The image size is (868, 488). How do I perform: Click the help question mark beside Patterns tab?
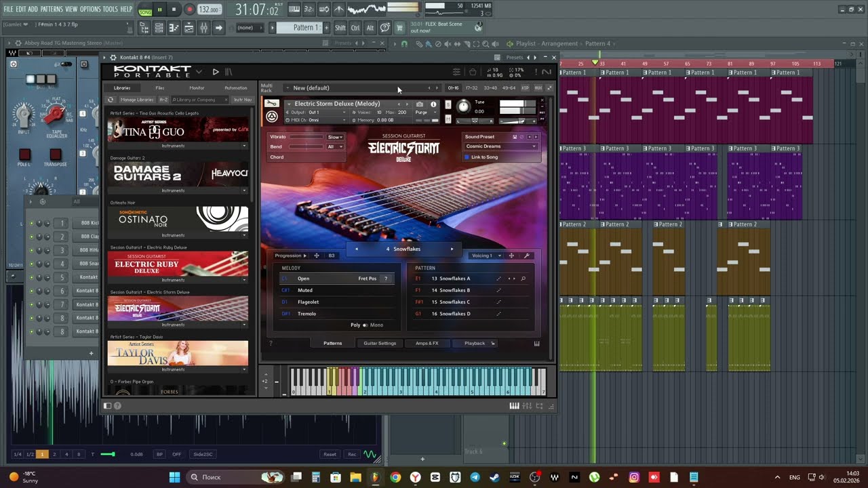pos(271,344)
